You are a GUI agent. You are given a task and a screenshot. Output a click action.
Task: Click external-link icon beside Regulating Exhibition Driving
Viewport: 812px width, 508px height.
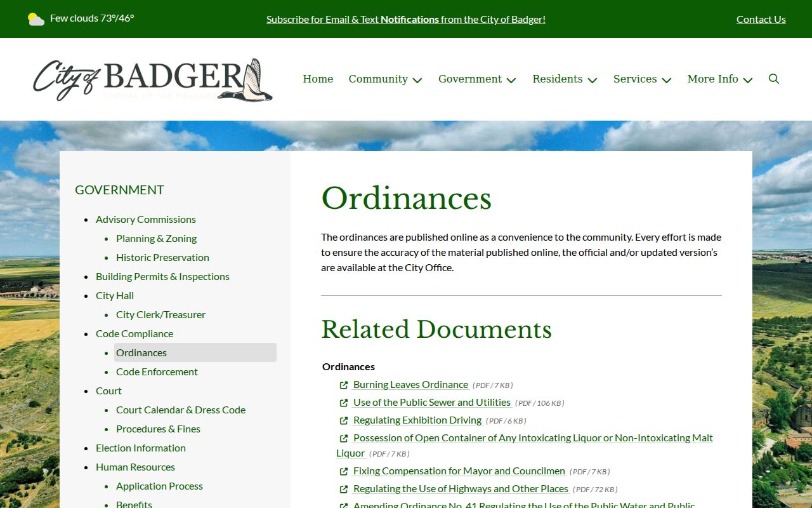pos(344,420)
